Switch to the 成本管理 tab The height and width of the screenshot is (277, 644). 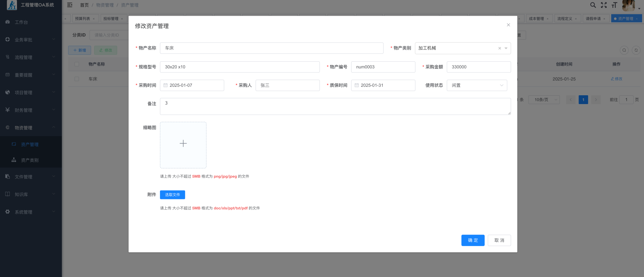pyautogui.click(x=536, y=19)
